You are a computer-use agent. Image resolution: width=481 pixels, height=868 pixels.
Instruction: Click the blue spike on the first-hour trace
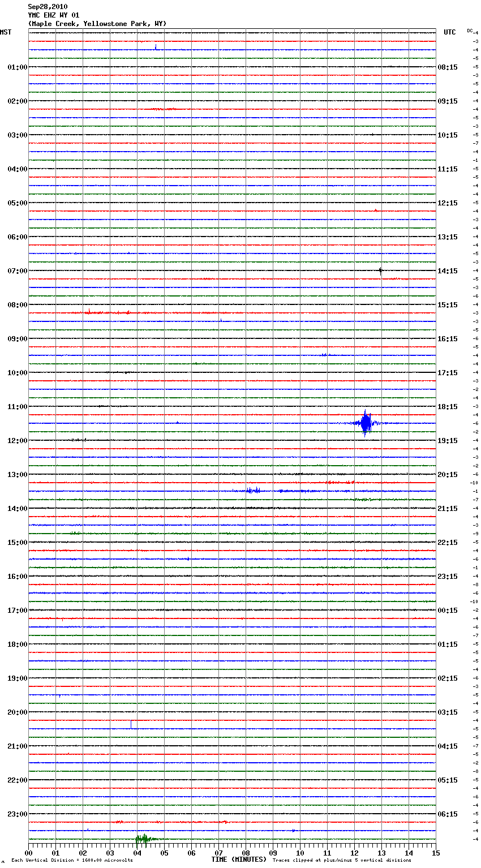coord(156,47)
